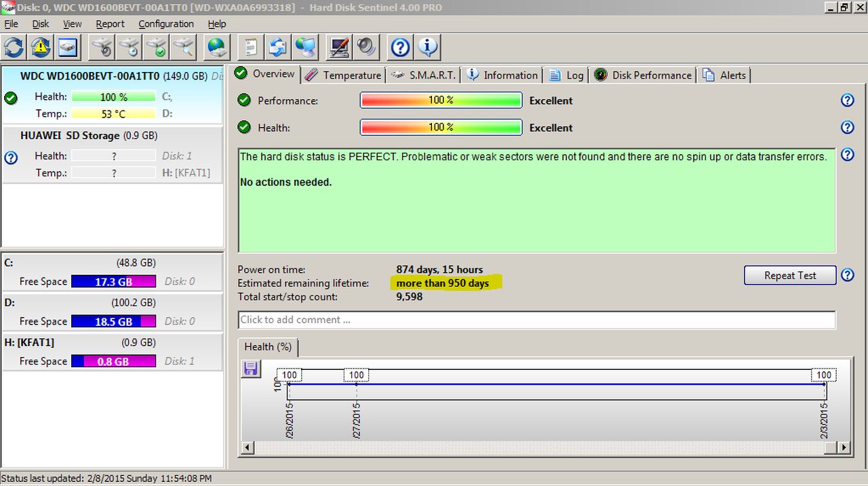The height and width of the screenshot is (486, 868).
Task: Switch to the Information tab
Action: tap(502, 75)
